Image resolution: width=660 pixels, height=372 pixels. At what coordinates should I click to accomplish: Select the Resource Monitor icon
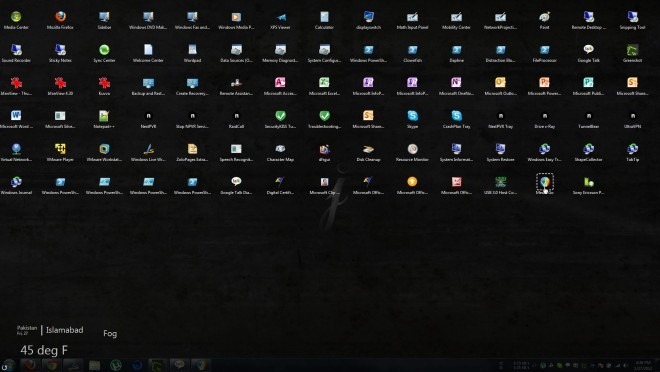point(412,152)
